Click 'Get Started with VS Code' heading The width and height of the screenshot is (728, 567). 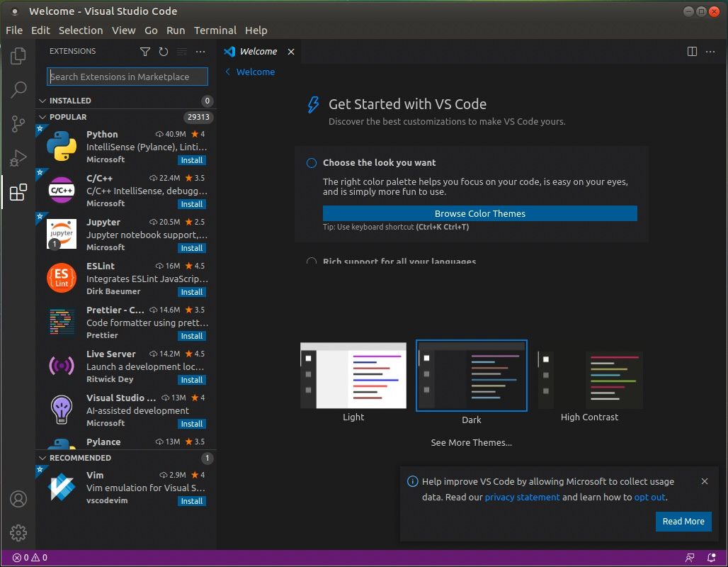[407, 104]
